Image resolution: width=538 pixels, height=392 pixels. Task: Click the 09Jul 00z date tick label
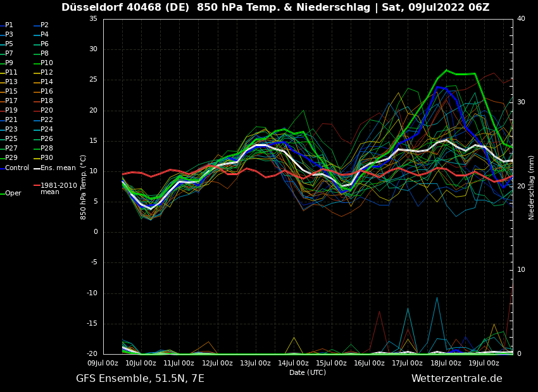coord(103,364)
